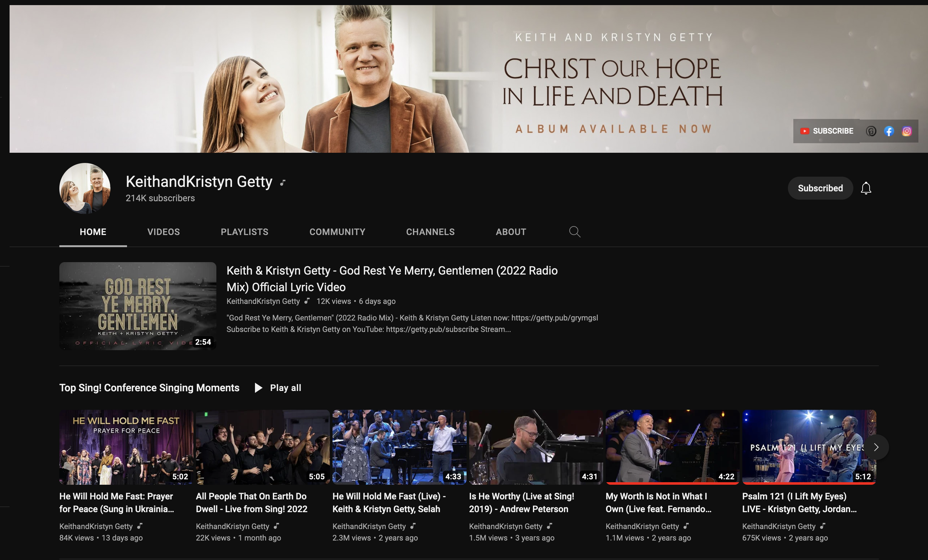
Task: Switch to the ABOUT tab
Action: 511,232
